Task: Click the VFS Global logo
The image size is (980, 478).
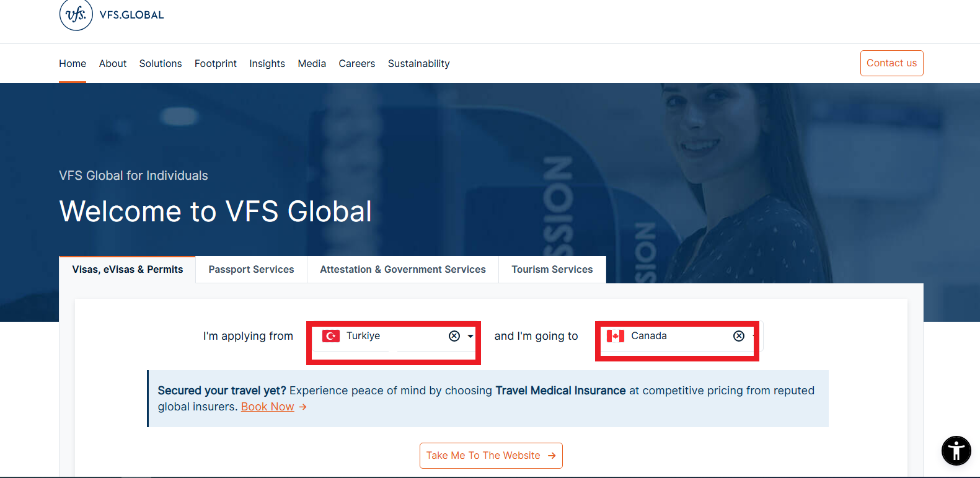Action: (x=112, y=15)
